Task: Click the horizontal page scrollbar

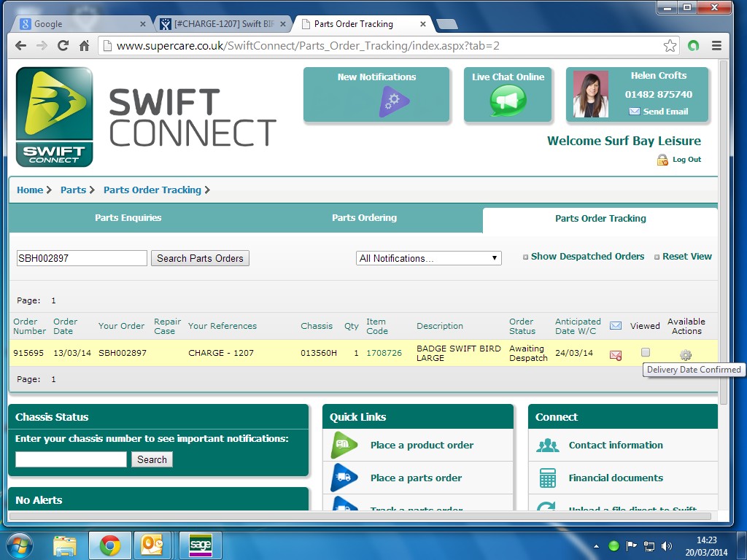Action: [x=360, y=516]
